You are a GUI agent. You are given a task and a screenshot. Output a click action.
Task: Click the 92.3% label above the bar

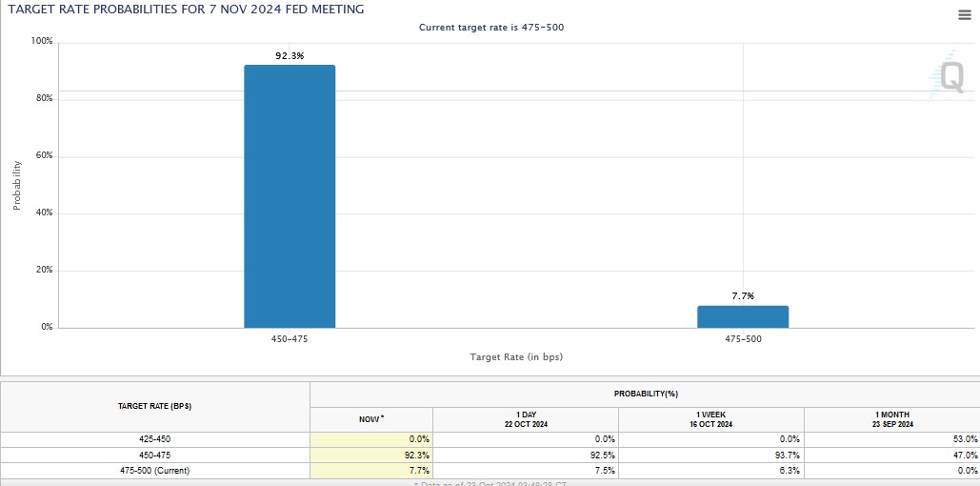coord(290,56)
